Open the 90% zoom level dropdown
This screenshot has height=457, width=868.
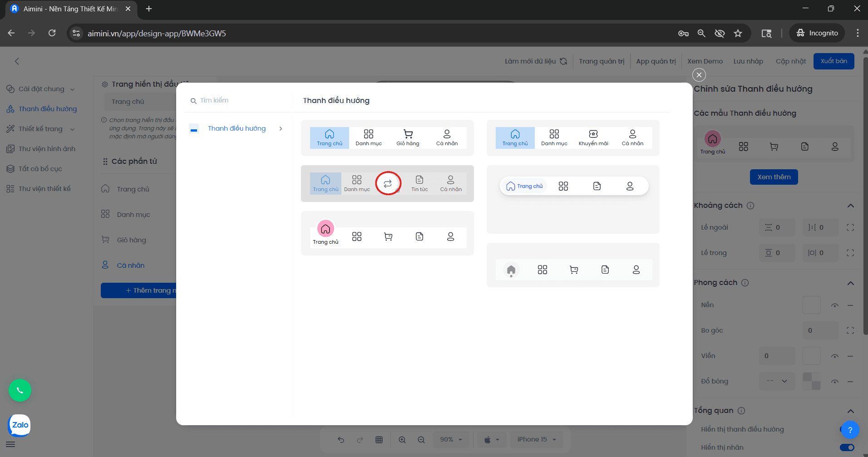click(x=451, y=439)
